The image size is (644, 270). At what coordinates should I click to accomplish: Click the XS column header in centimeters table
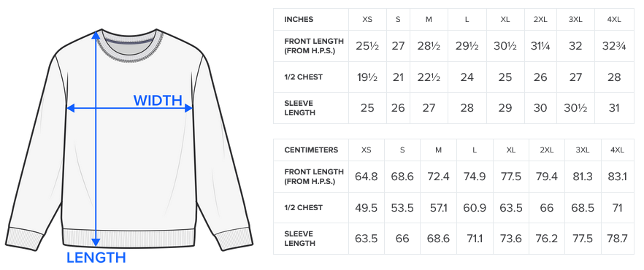click(367, 150)
